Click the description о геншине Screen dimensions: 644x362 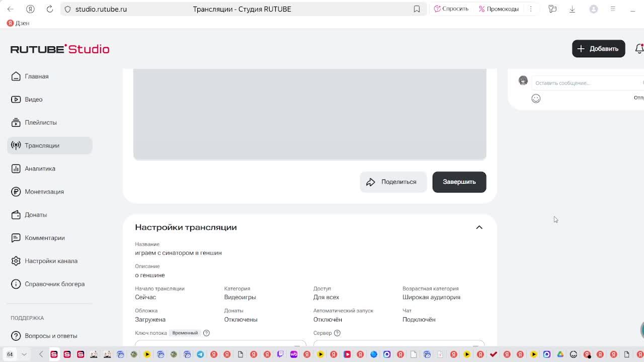tap(150, 275)
